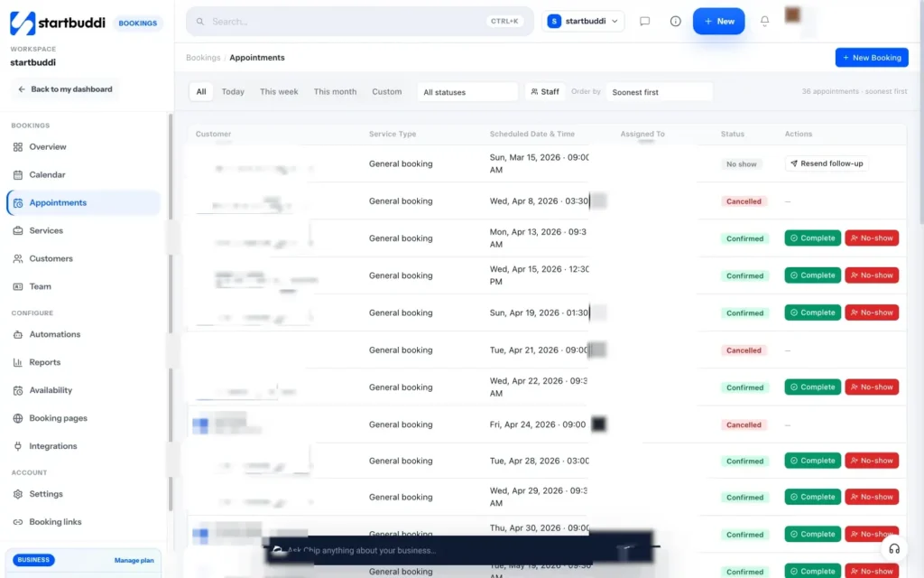Mark Apr 19 appointment No-show
924x578 pixels.
872,312
